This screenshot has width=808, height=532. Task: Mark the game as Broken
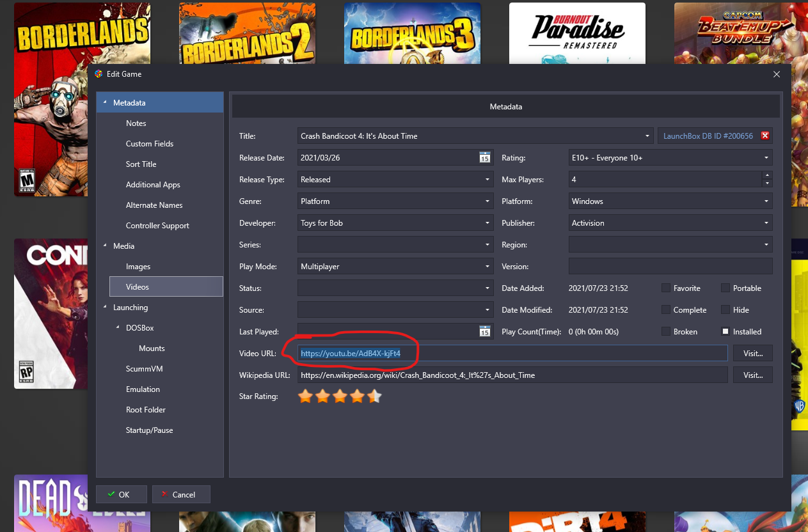[666, 332]
